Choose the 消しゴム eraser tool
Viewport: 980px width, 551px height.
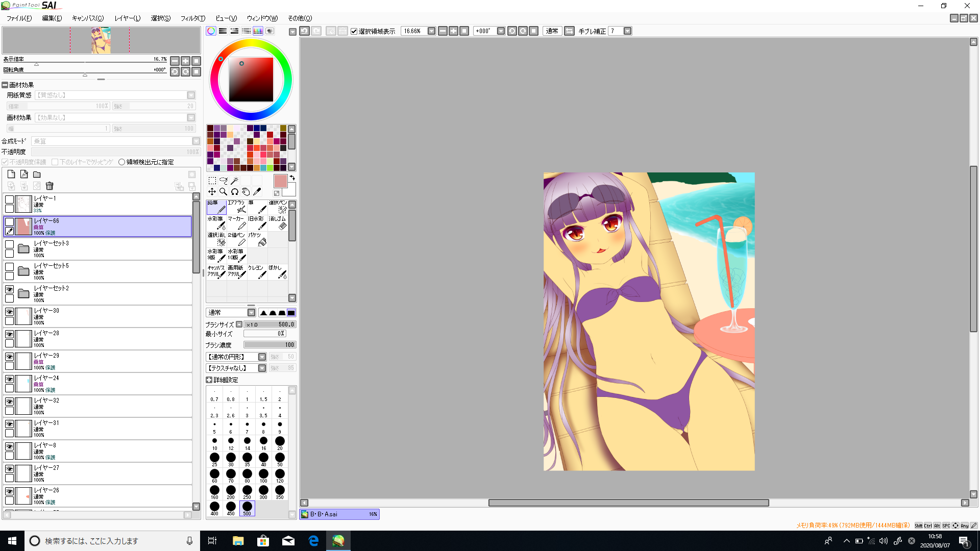(x=278, y=223)
